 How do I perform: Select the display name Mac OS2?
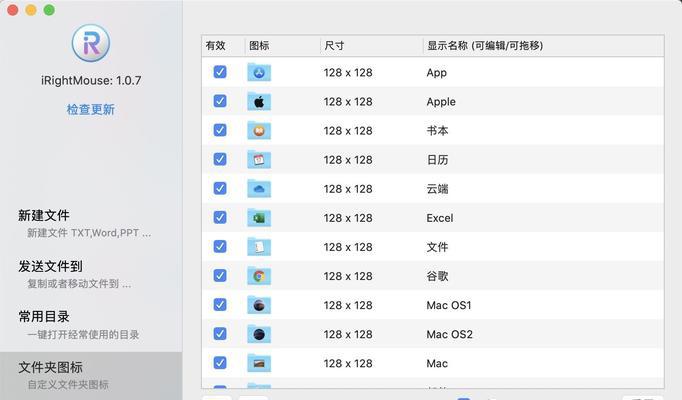tap(449, 335)
